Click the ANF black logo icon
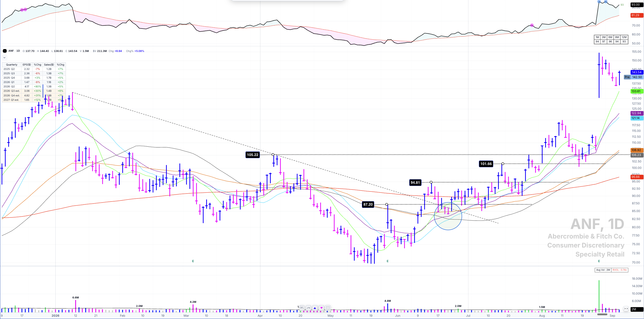The height and width of the screenshot is (319, 644). [5, 51]
